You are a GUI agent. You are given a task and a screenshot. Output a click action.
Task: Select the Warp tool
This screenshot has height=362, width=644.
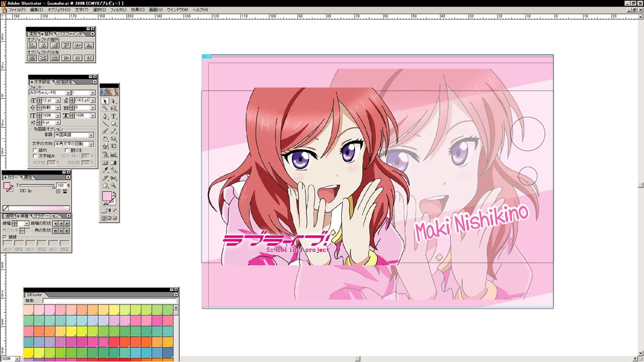[x=105, y=146]
